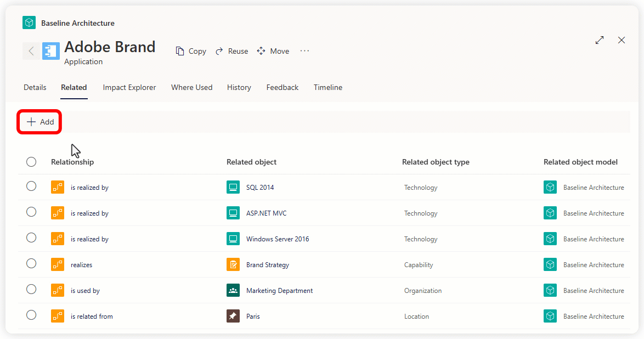This screenshot has width=644, height=339.
Task: Sort by the Related object type column
Action: pyautogui.click(x=436, y=162)
